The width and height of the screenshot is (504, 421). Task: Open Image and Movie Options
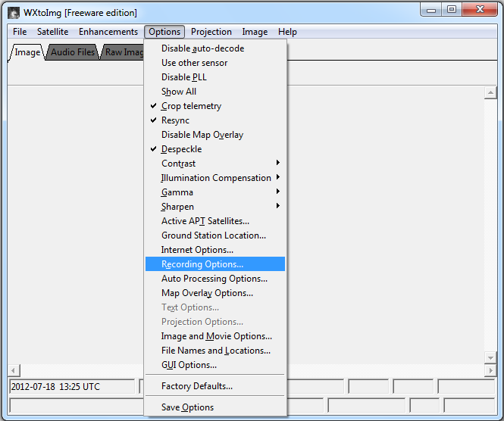tap(215, 336)
